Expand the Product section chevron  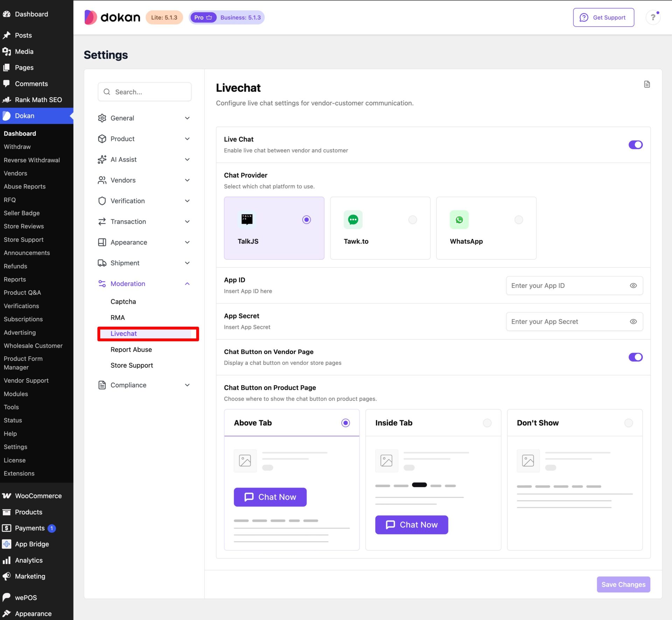pos(187,139)
